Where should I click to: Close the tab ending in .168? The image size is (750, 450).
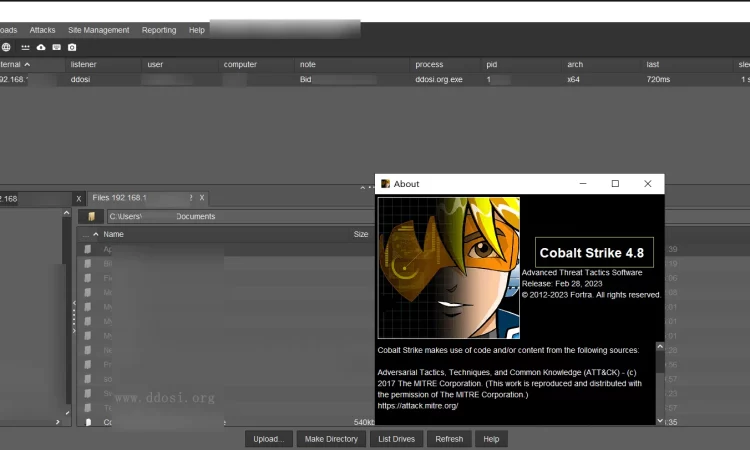[x=79, y=199]
